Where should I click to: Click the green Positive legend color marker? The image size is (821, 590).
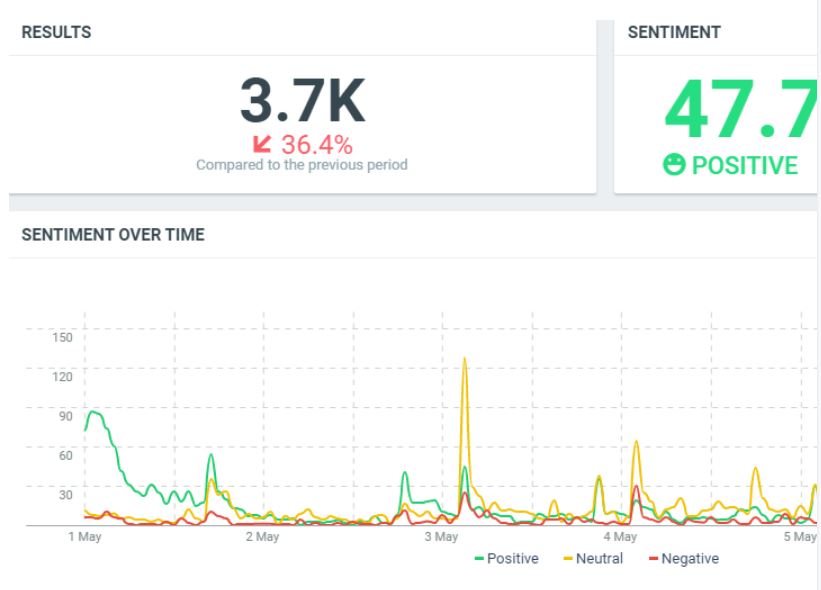pyautogui.click(x=479, y=559)
